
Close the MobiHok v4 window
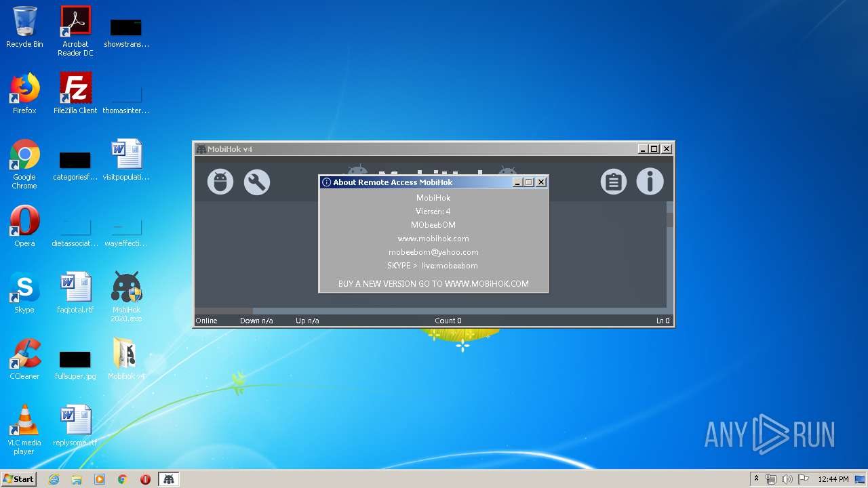pos(666,149)
